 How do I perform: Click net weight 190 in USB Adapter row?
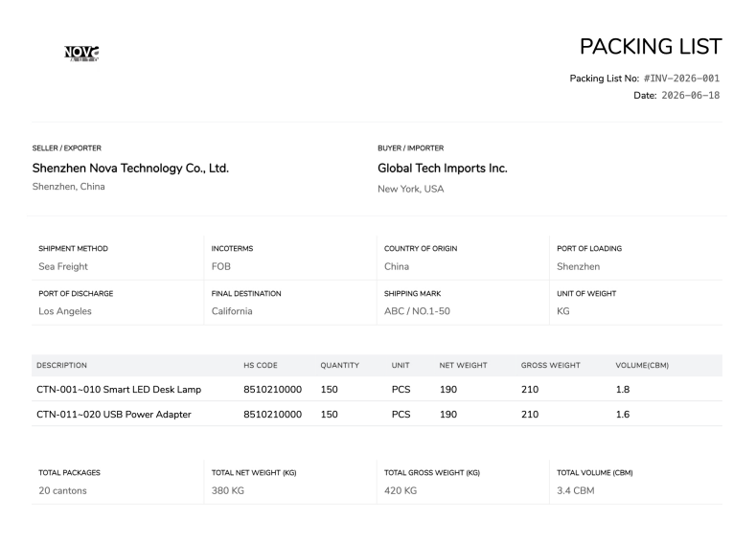pyautogui.click(x=447, y=415)
